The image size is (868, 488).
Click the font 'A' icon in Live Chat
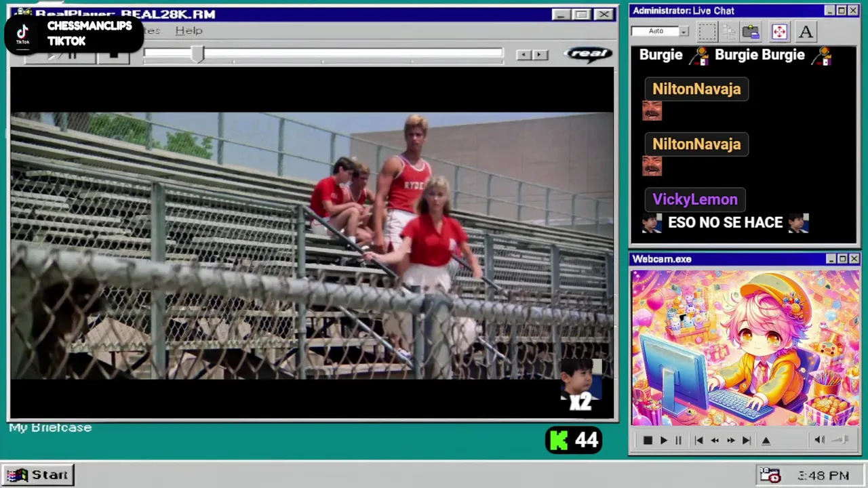coord(806,31)
